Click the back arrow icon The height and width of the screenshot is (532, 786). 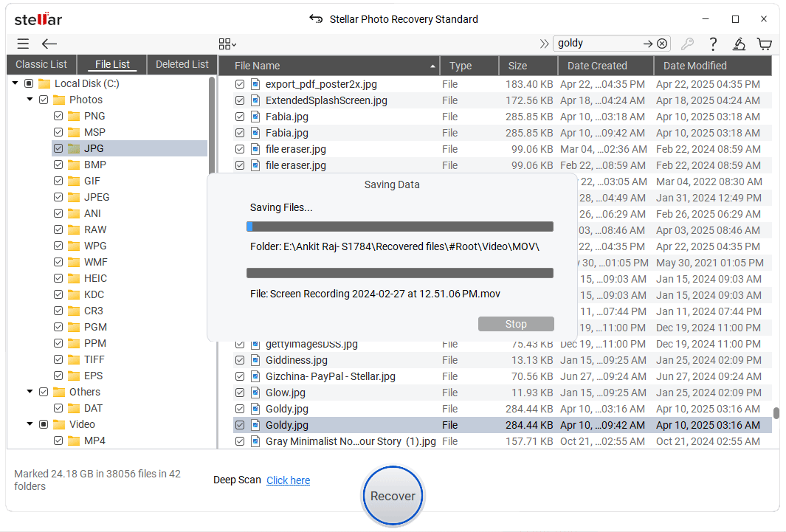pyautogui.click(x=49, y=44)
